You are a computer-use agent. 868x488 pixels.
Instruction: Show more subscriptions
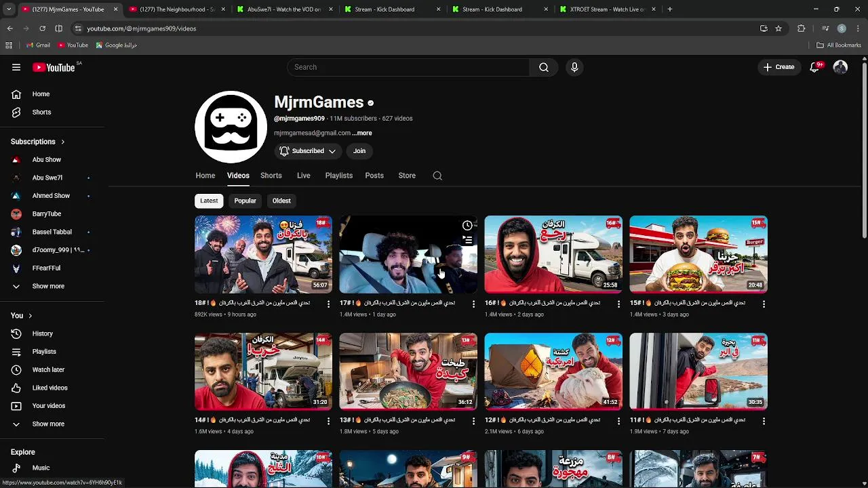[x=49, y=286]
